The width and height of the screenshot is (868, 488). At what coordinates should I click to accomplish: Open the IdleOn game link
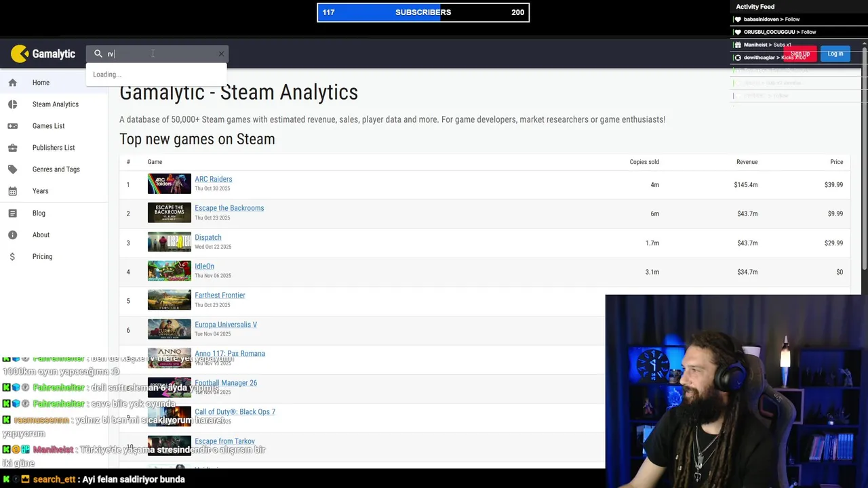tap(204, 266)
